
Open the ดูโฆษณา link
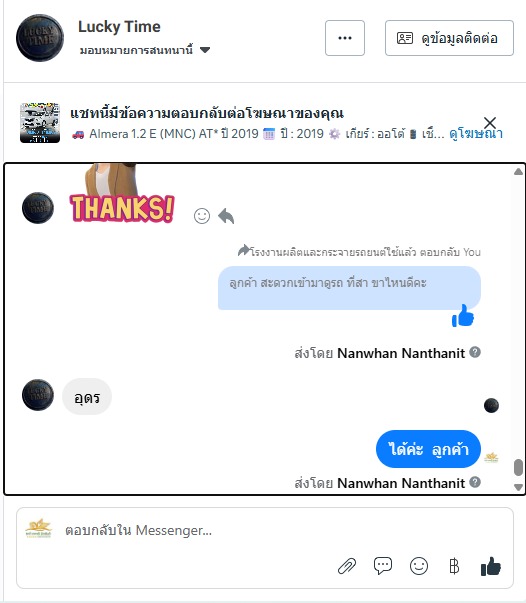pos(476,134)
